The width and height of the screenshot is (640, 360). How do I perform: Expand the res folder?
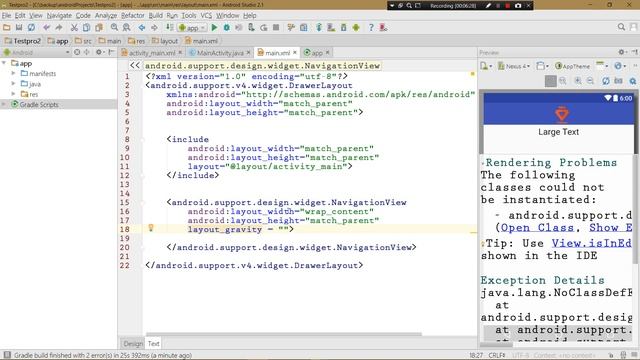(x=13, y=93)
